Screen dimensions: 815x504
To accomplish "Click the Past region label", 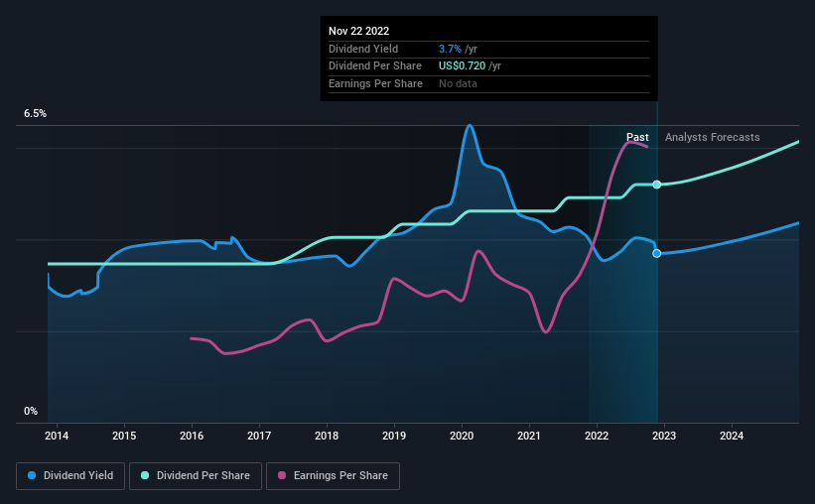I will pos(637,137).
